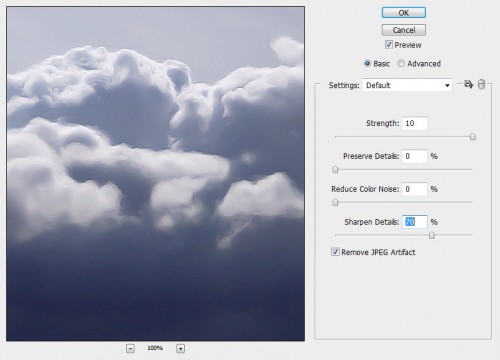Click the Strength slider handle
The height and width of the screenshot is (360, 500).
click(x=472, y=137)
